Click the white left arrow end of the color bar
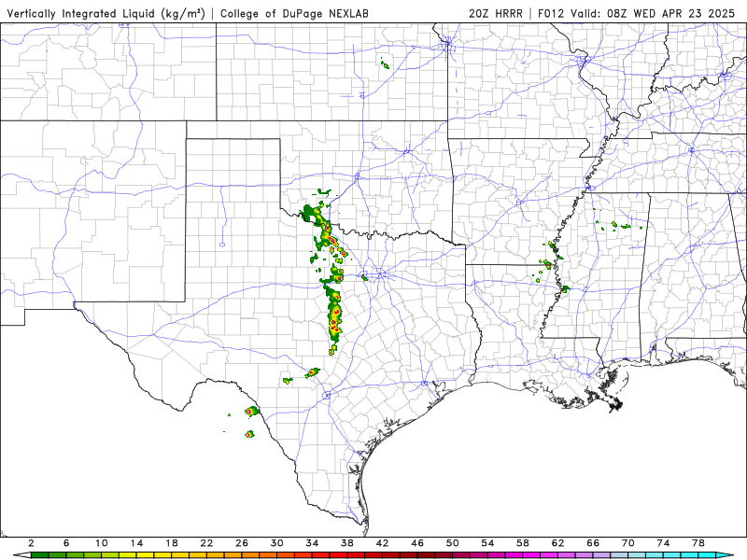This screenshot has width=747, height=560. click(22, 555)
